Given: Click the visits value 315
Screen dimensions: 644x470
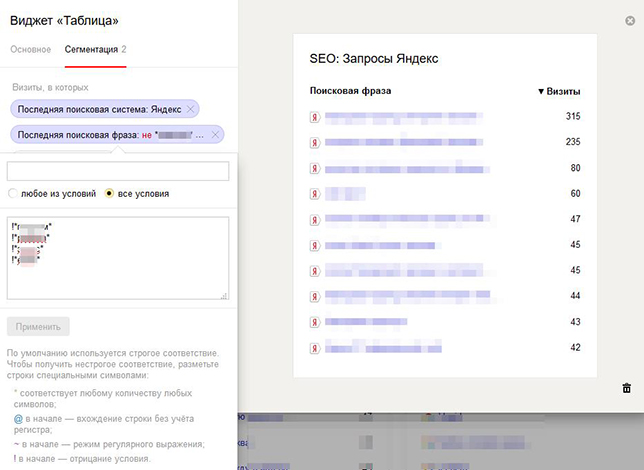Looking at the screenshot, I should pyautogui.click(x=573, y=116).
